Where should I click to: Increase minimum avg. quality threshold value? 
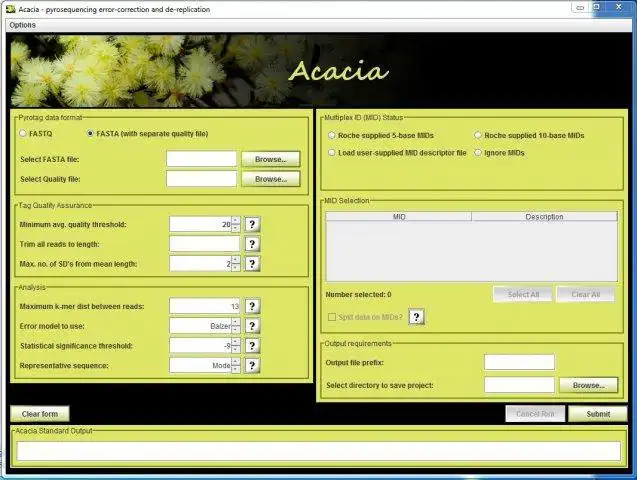236,221
